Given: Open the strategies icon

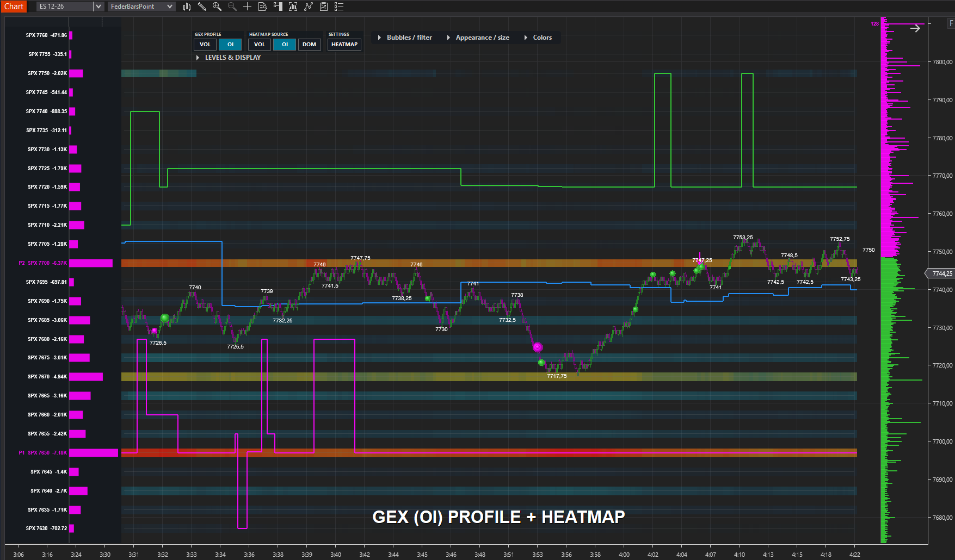Looking at the screenshot, I should (324, 7).
